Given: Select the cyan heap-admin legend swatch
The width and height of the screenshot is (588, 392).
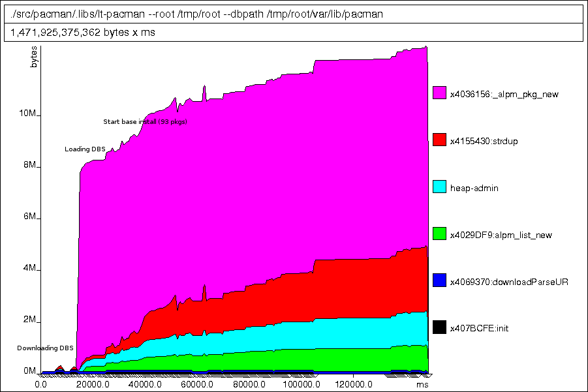Looking at the screenshot, I should 439,187.
